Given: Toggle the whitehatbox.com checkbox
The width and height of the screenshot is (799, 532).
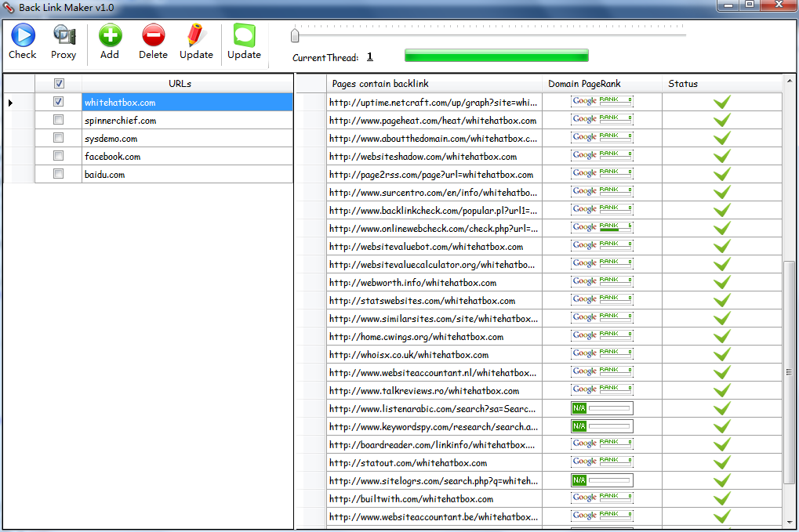Looking at the screenshot, I should click(58, 102).
